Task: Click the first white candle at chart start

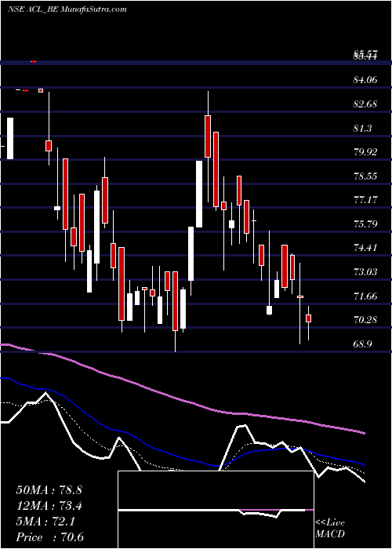Action: [x=10, y=138]
